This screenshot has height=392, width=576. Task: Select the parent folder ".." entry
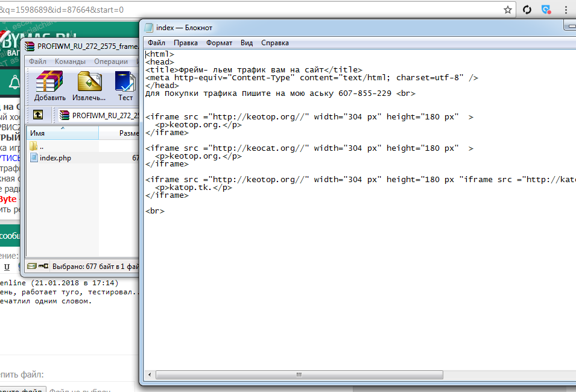tap(41, 147)
